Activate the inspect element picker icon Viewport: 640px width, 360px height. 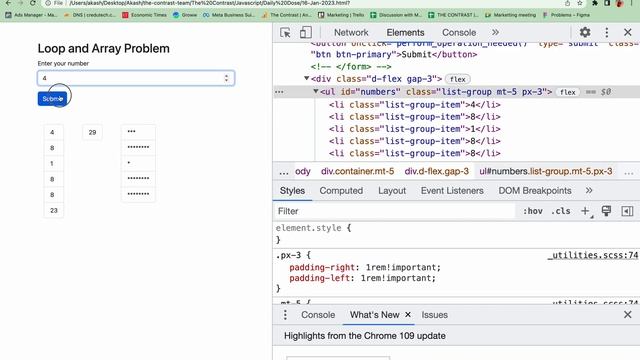[285, 33]
